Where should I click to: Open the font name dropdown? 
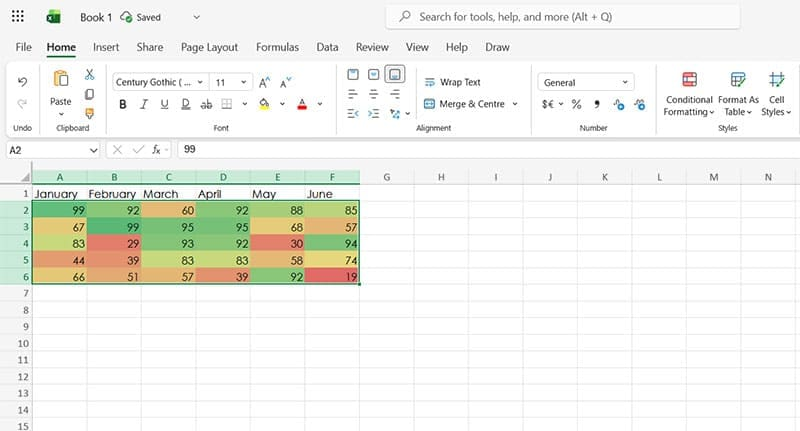pos(159,82)
